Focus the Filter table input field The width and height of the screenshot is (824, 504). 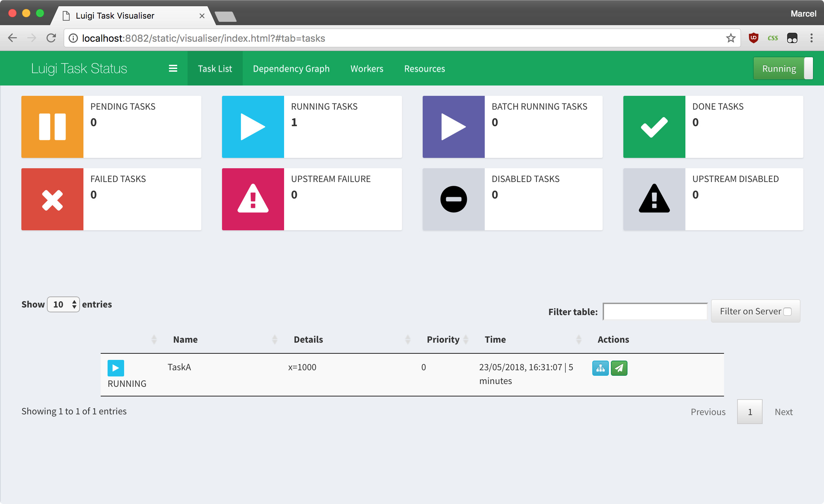(x=655, y=312)
